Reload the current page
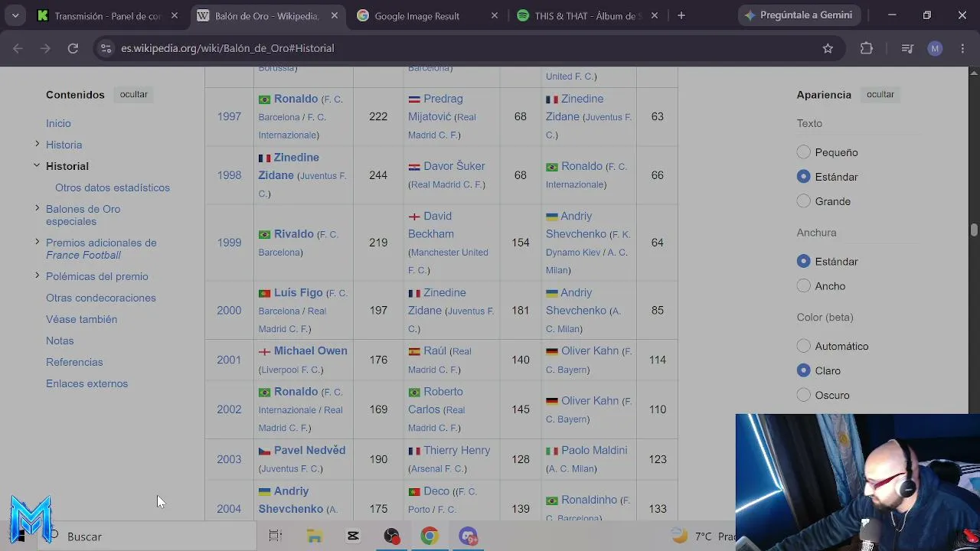This screenshot has width=980, height=551. [73, 48]
